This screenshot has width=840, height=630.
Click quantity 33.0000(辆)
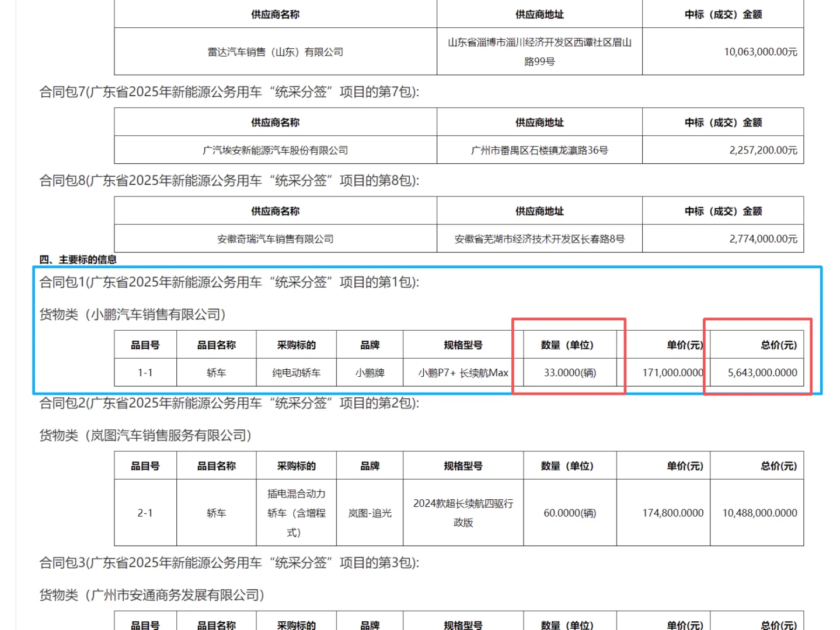pos(570,373)
